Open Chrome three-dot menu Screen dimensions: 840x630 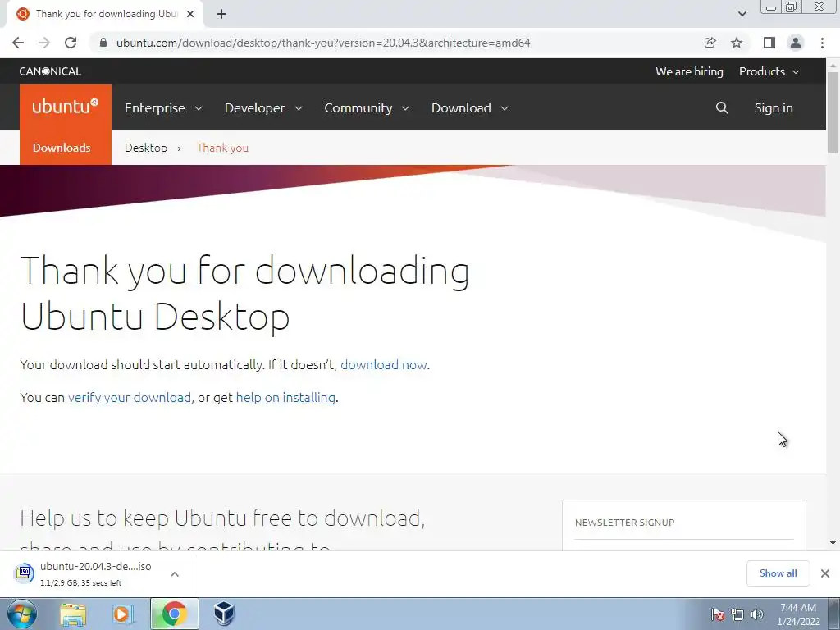tap(822, 43)
